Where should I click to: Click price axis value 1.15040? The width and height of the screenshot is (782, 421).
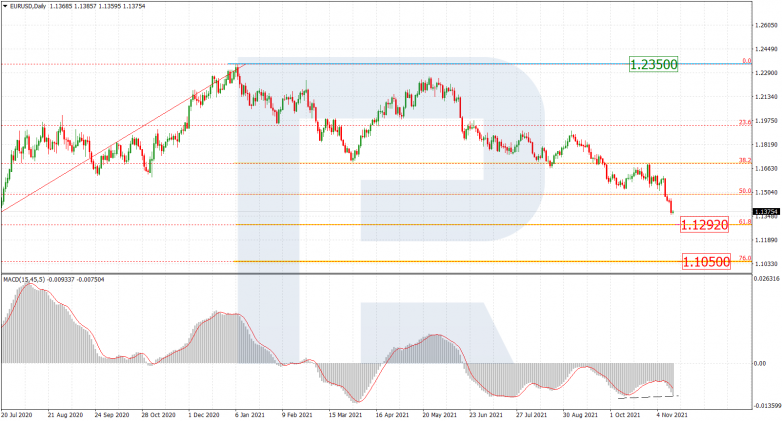tap(767, 192)
